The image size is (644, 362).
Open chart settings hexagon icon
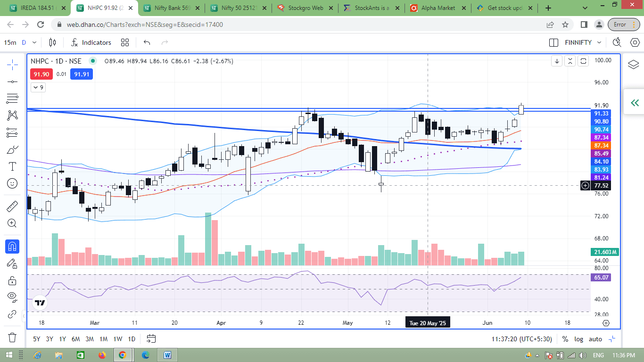[x=635, y=42]
